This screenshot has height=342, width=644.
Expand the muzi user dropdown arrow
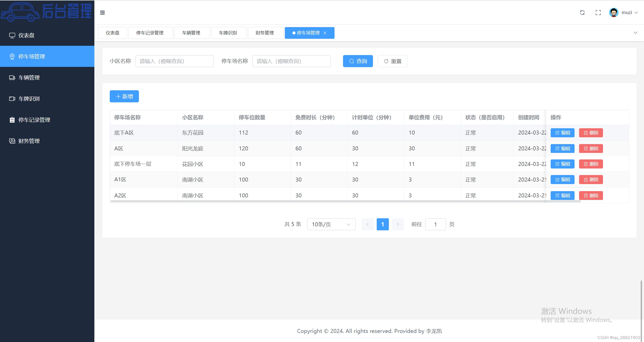click(x=636, y=13)
